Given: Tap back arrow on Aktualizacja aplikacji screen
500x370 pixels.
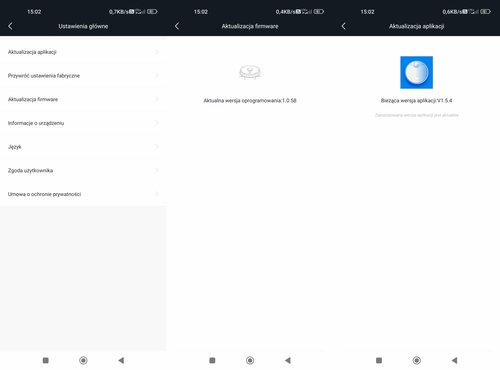Looking at the screenshot, I should [x=344, y=26].
